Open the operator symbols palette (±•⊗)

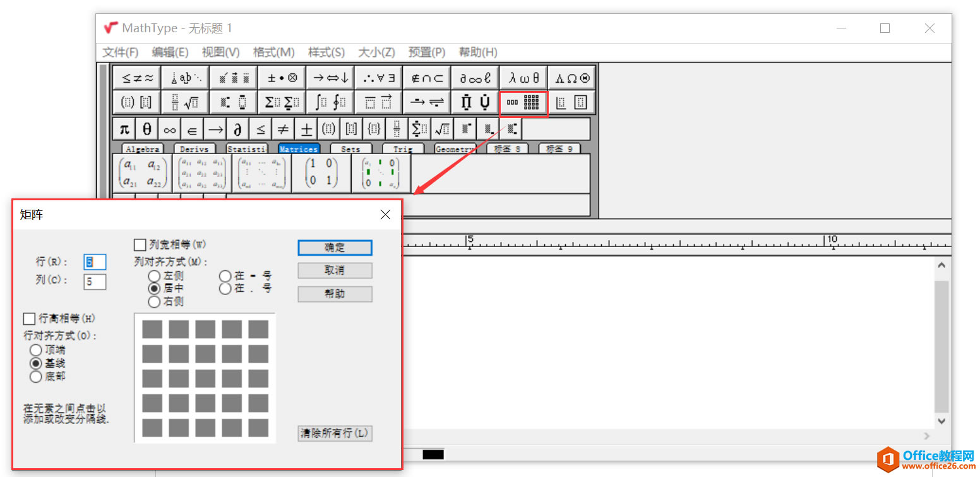click(x=282, y=78)
